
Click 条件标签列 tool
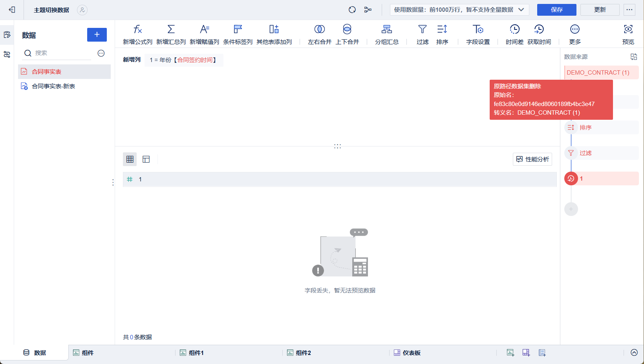pos(238,35)
